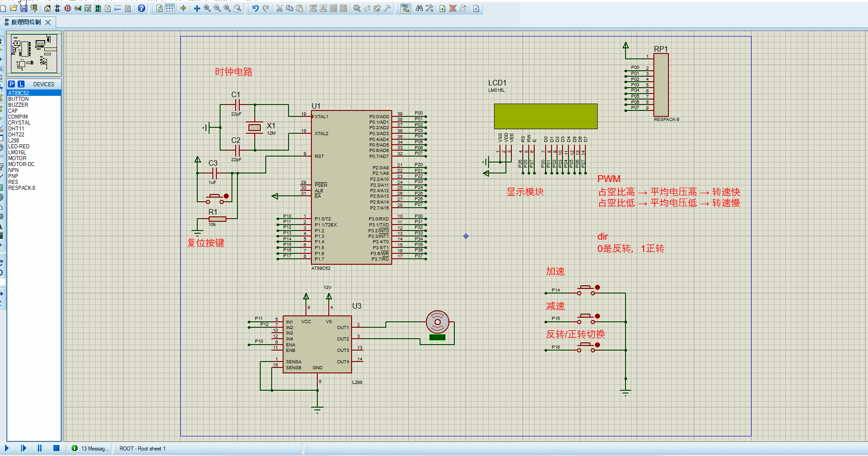Zoom to a selected area
Image resolution: width=868 pixels, height=456 pixels.
pyautogui.click(x=237, y=8)
